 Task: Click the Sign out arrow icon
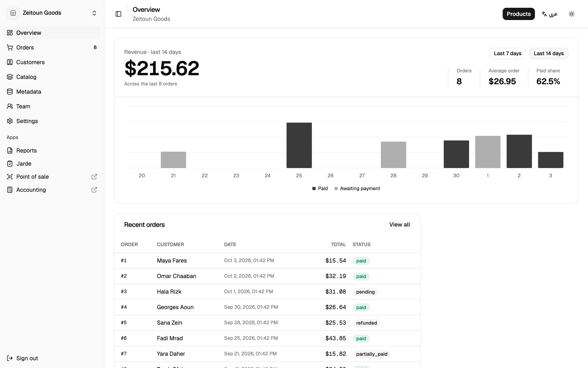tap(10, 358)
